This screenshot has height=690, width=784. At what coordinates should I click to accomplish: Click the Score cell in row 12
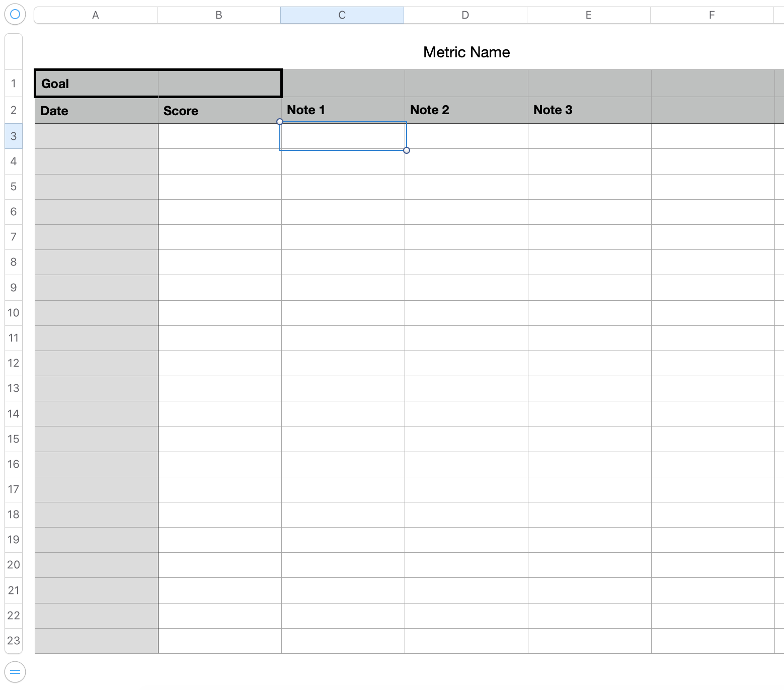point(220,363)
